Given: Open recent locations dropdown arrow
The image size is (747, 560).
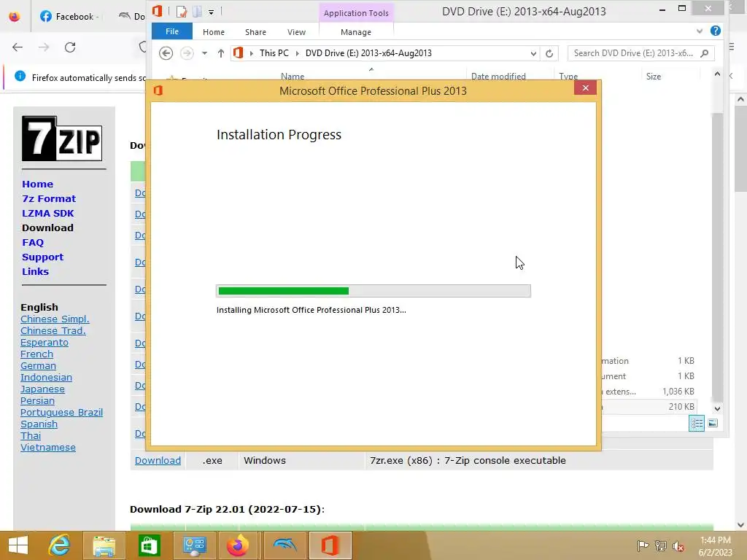Looking at the screenshot, I should click(x=204, y=53).
